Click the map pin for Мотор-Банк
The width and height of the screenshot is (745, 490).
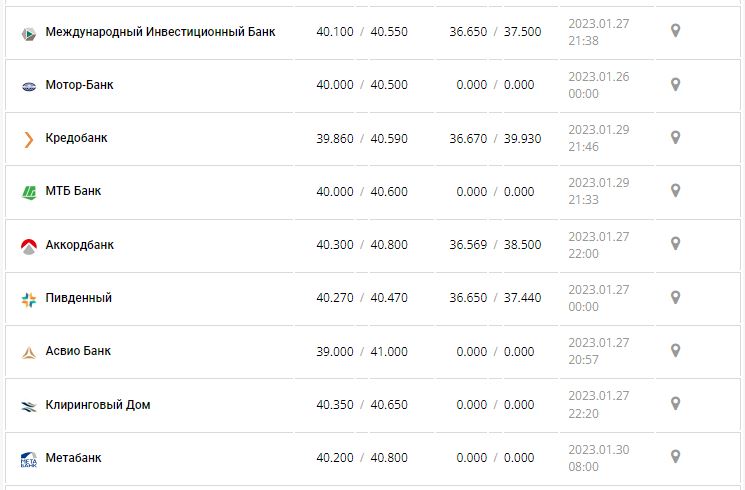(x=675, y=85)
